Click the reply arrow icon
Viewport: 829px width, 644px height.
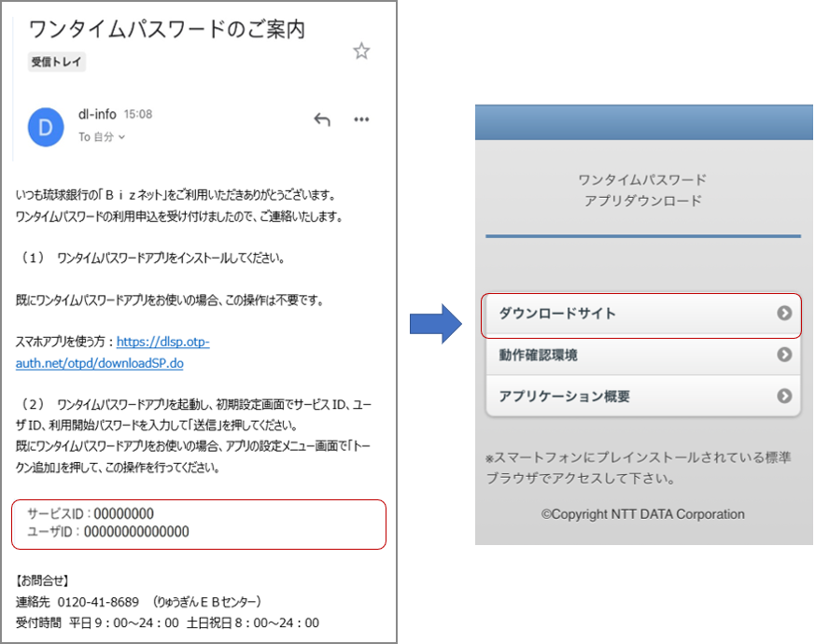[x=322, y=119]
